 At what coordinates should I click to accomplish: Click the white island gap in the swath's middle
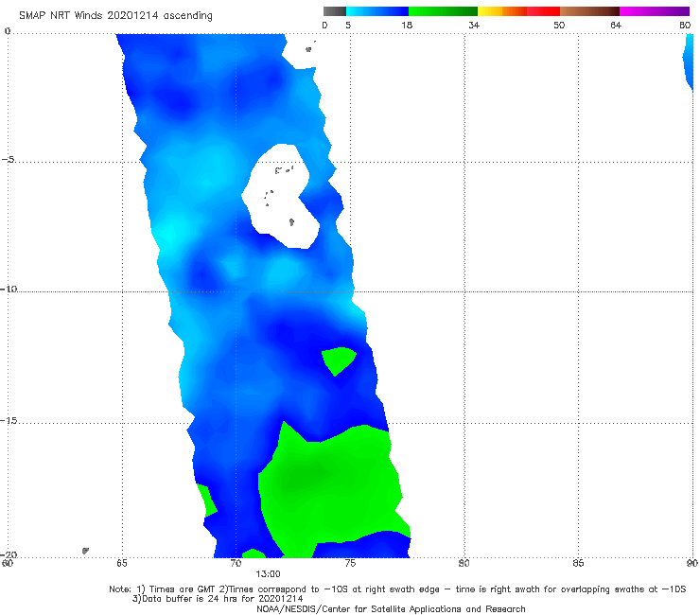pos(281,197)
